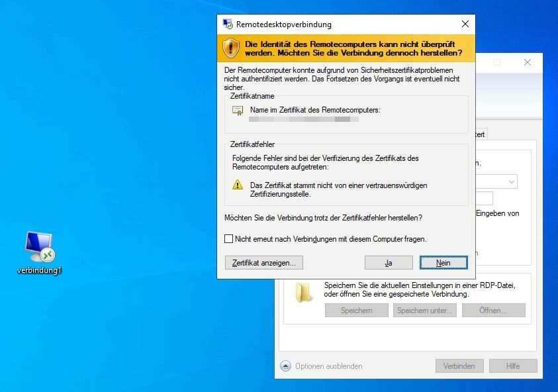Open the verbindung1 RDP desktop shortcut
The height and width of the screenshot is (392, 558).
(x=40, y=248)
